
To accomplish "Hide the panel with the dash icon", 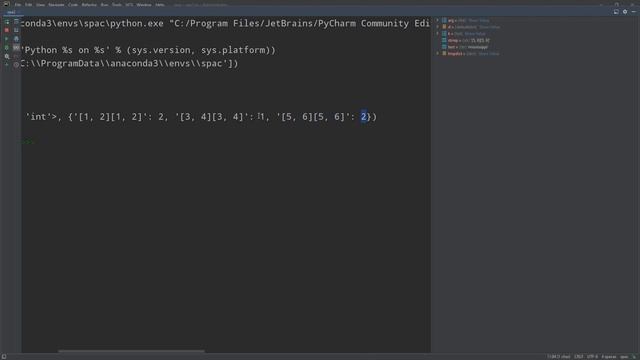I will click(633, 12).
